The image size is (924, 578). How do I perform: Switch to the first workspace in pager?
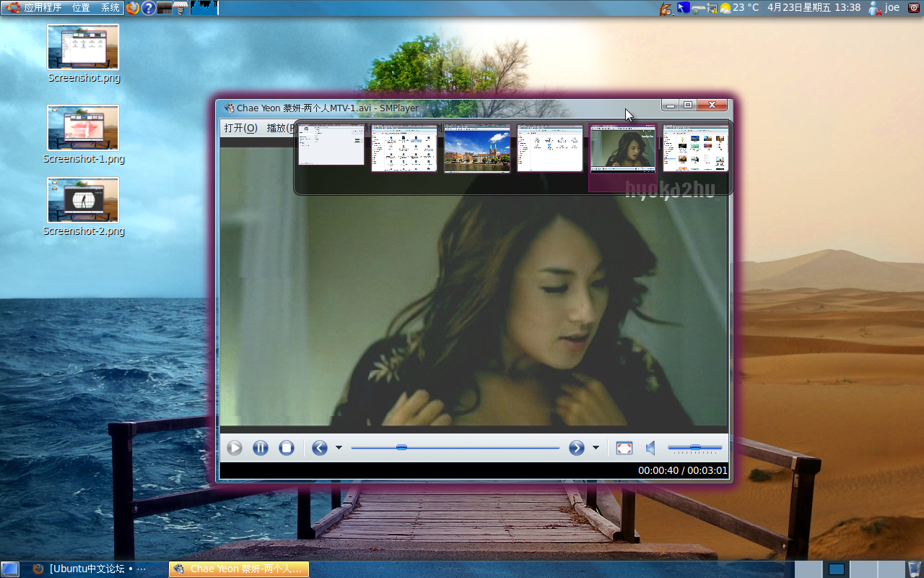coord(808,569)
